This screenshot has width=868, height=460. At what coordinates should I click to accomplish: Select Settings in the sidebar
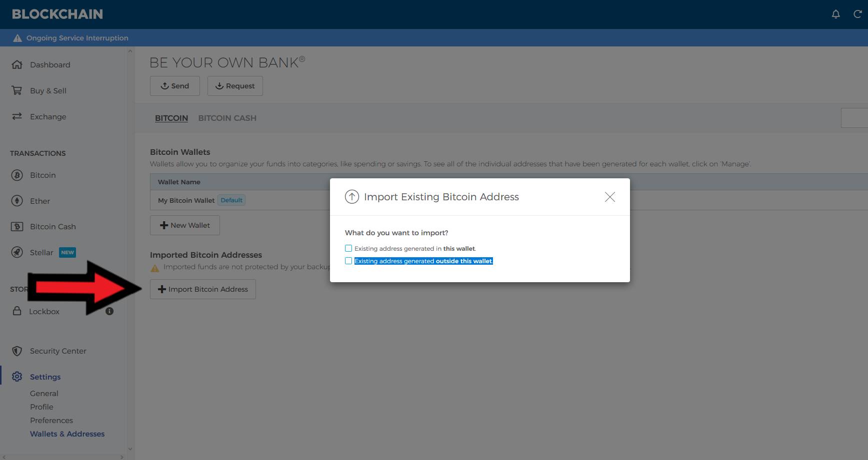tap(45, 377)
